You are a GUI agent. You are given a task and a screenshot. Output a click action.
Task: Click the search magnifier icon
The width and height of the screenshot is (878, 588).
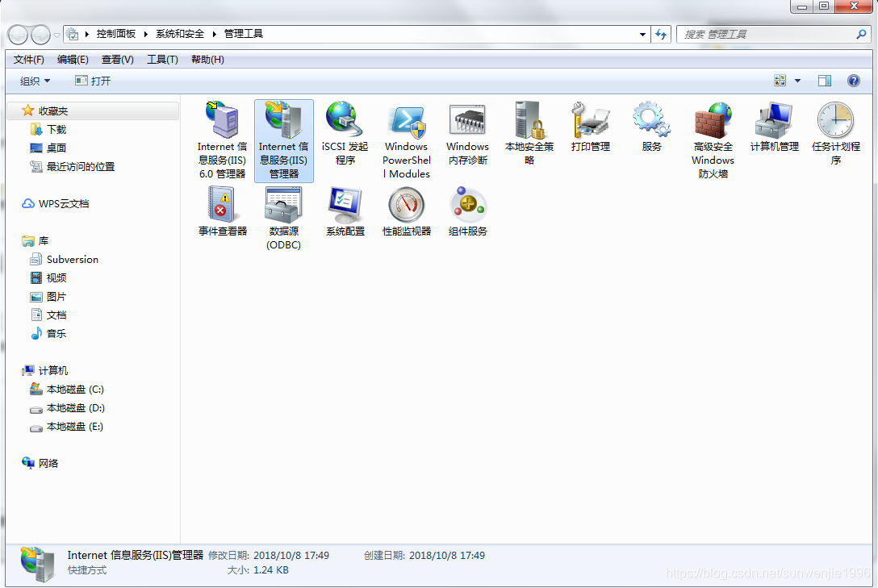click(x=861, y=34)
